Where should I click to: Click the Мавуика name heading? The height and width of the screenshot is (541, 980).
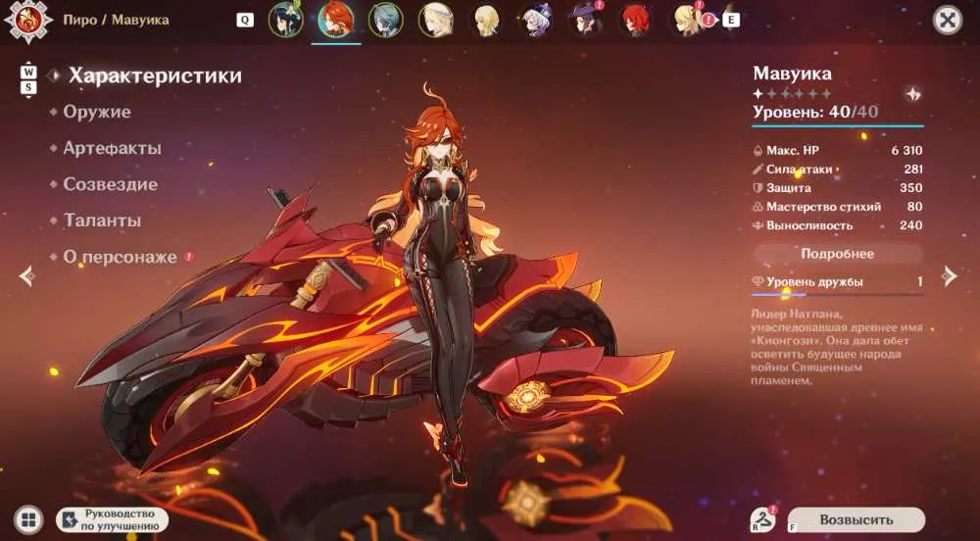tap(792, 74)
